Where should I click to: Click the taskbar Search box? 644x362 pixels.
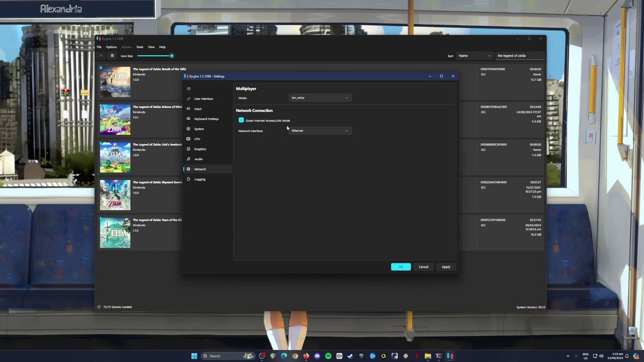pyautogui.click(x=227, y=356)
